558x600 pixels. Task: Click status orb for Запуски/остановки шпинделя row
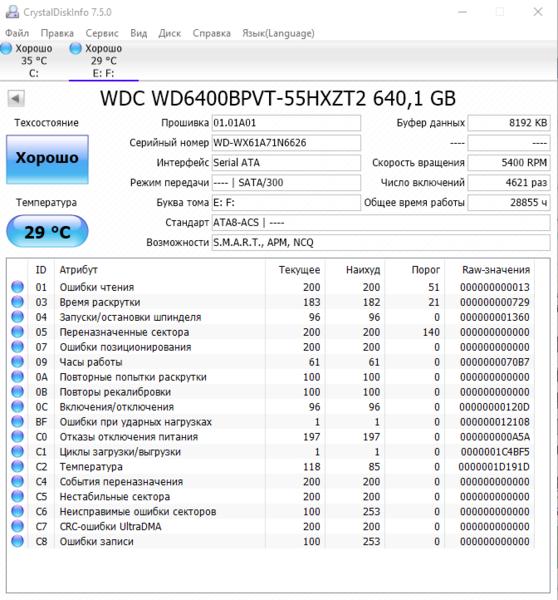[x=18, y=317]
